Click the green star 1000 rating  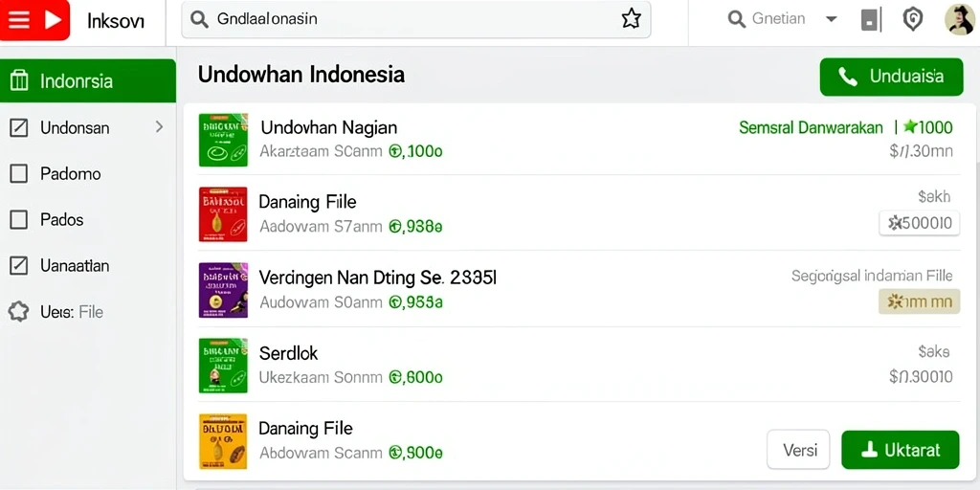[928, 127]
